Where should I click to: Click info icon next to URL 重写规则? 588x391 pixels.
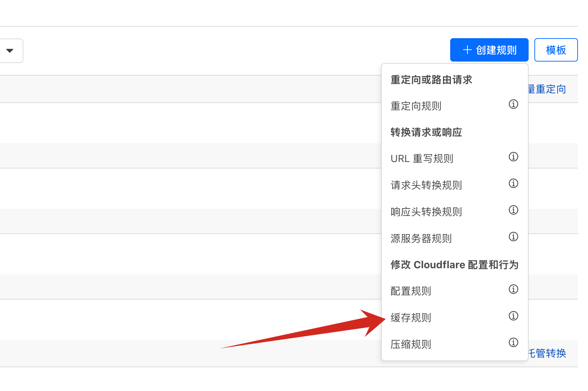[513, 157]
